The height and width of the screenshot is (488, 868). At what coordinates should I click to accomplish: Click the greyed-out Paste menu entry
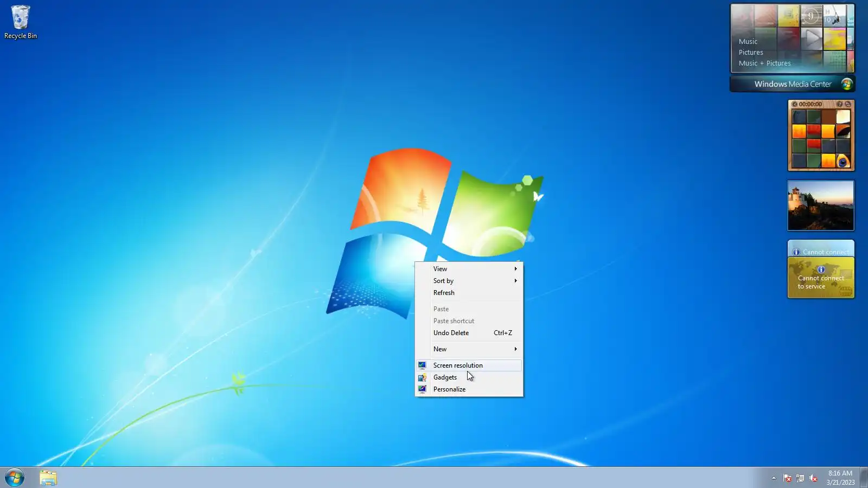coord(469,309)
